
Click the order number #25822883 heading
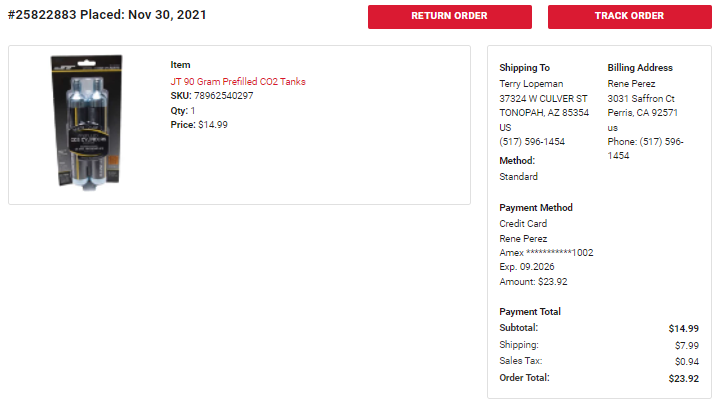pos(42,15)
